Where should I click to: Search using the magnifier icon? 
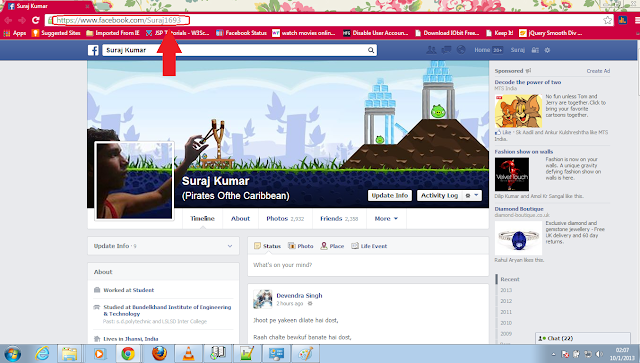tap(371, 50)
